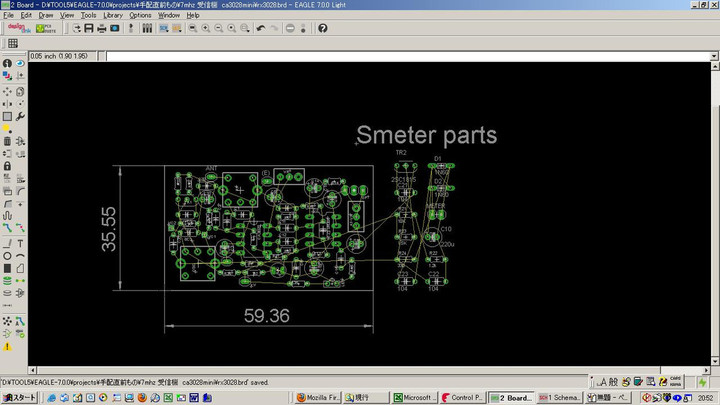This screenshot has height=405, width=720.
Task: Select the Info tool in left toolbar
Action: click(x=7, y=63)
